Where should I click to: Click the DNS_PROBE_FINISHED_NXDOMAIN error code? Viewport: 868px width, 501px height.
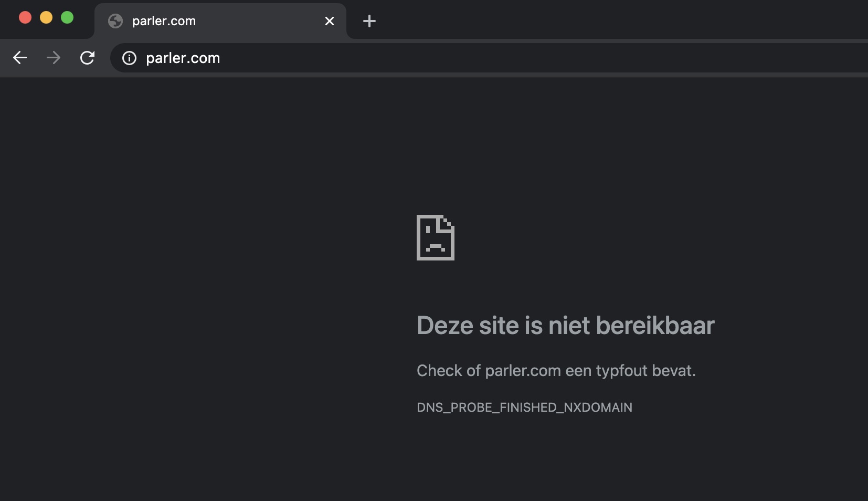pyautogui.click(x=524, y=408)
